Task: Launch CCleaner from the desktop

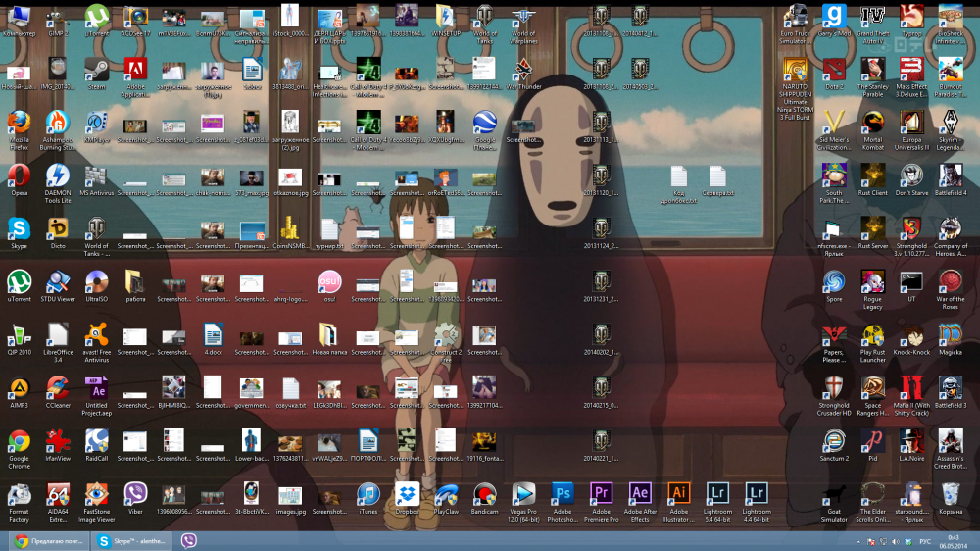Action: tap(58, 393)
